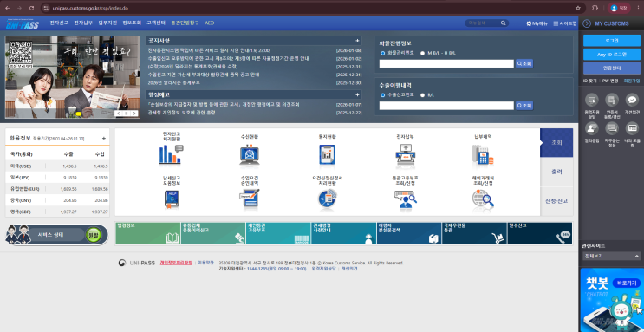644x332 pixels.
Task: Click the Any-ID 로그인 button
Action: pyautogui.click(x=612, y=55)
